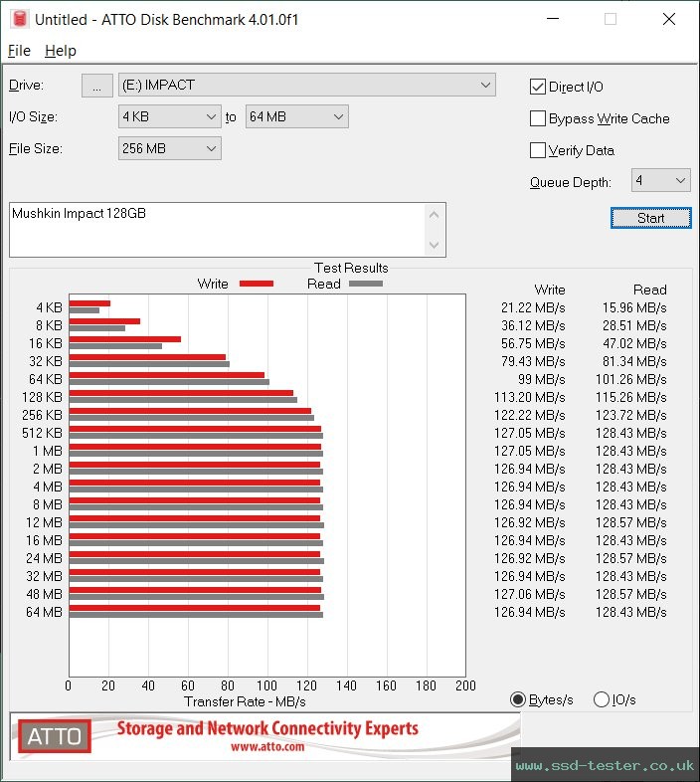
Task: Click the write value 113.20 MB/s
Action: (x=530, y=398)
